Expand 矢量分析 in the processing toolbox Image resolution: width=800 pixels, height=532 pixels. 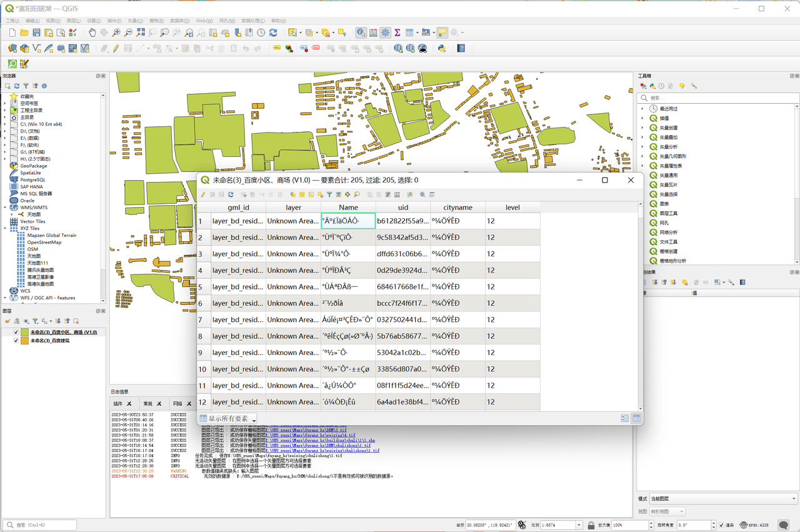(x=642, y=147)
